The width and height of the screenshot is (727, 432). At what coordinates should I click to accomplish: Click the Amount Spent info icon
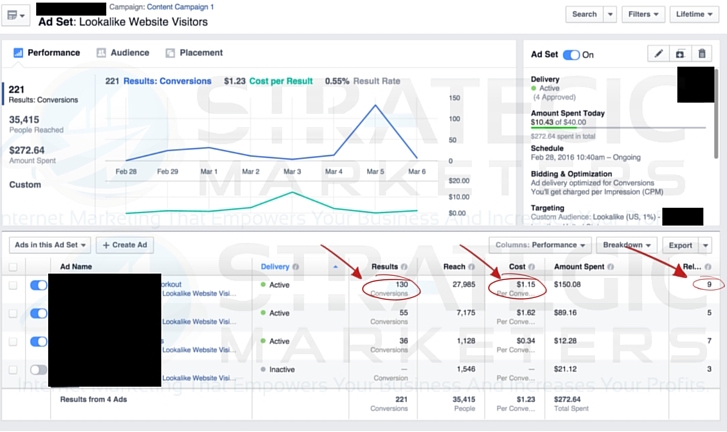click(611, 267)
